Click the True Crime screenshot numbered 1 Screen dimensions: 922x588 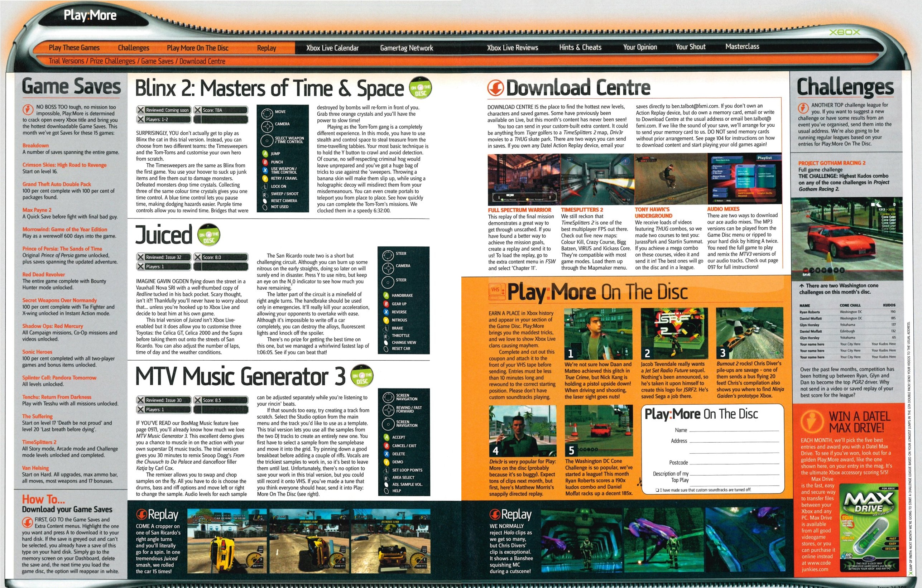(598, 333)
